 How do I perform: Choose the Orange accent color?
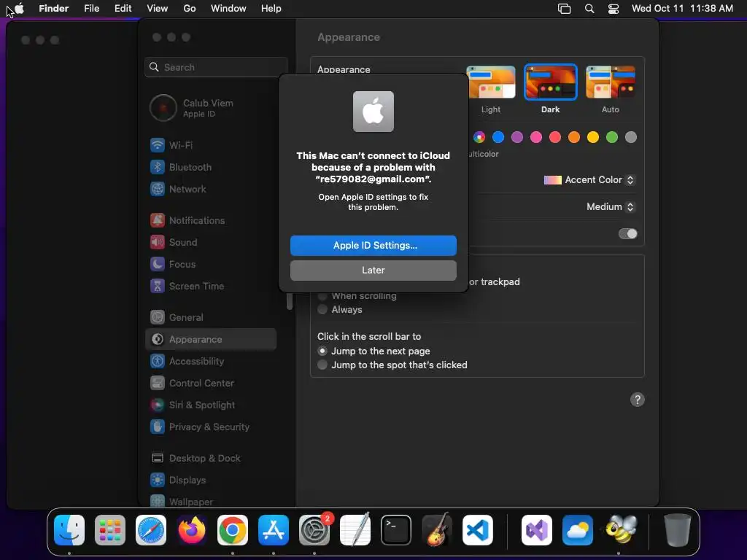pyautogui.click(x=574, y=138)
